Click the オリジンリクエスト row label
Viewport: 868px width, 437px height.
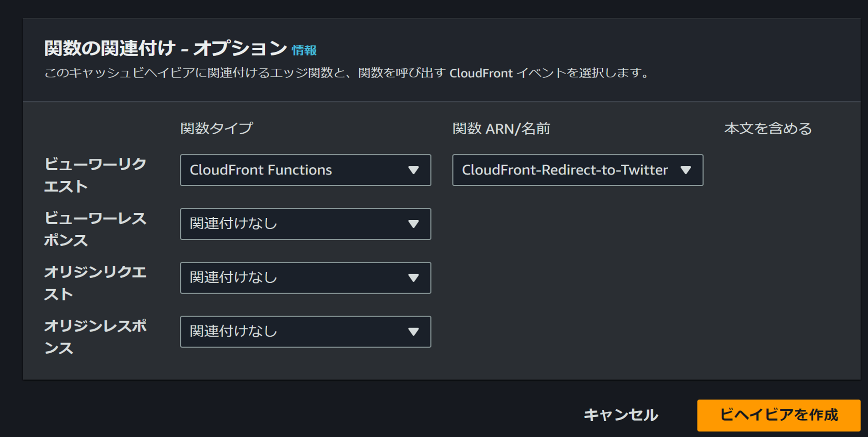95,283
